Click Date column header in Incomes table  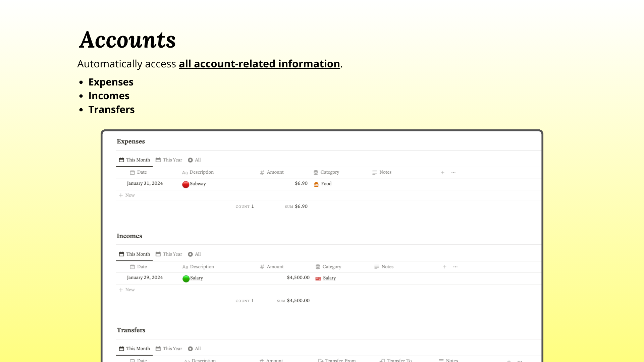click(x=139, y=267)
